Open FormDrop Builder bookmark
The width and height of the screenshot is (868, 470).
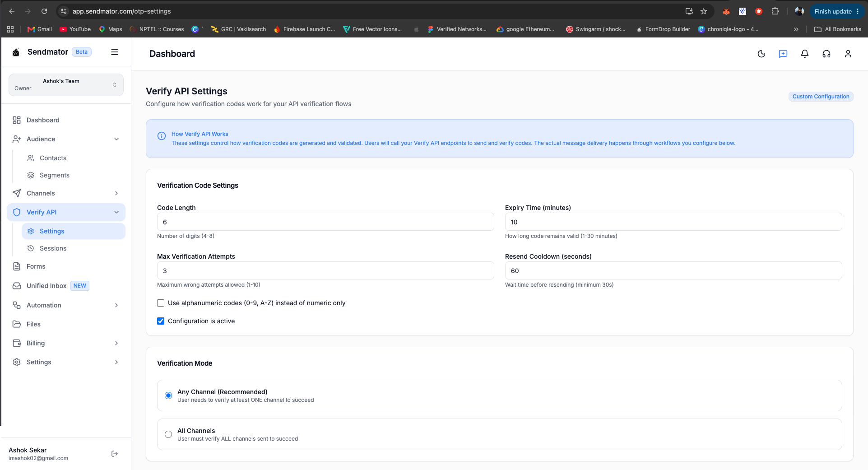click(663, 29)
